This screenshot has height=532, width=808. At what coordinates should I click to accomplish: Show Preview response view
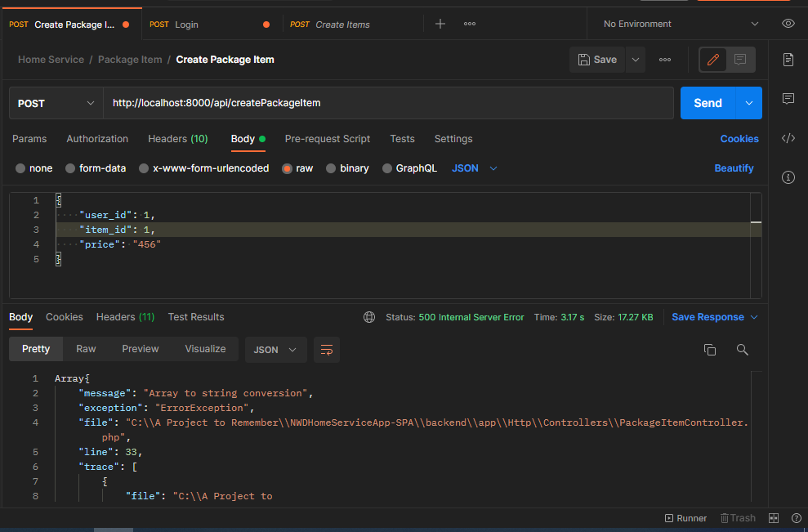coord(141,349)
